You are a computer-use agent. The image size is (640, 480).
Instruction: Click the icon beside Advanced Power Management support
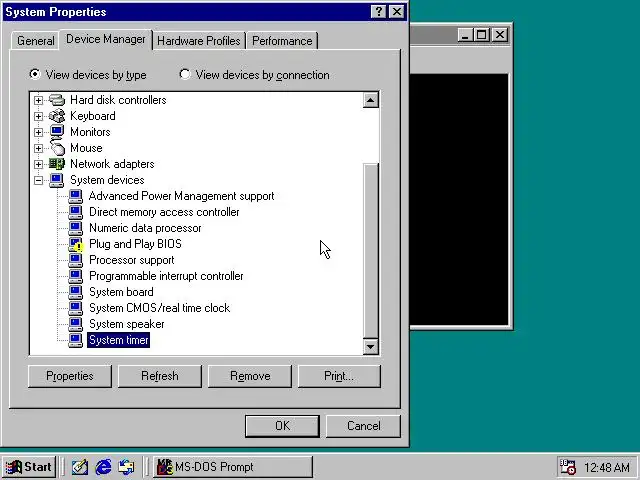coord(76,196)
